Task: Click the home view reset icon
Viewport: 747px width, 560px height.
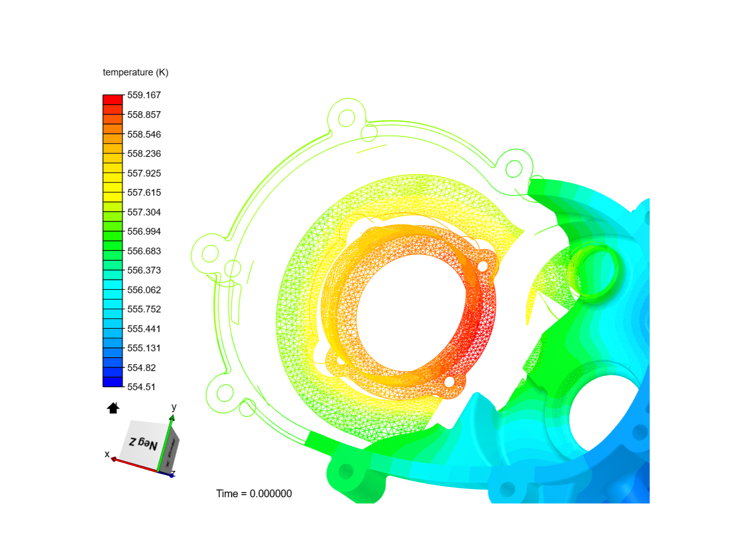Action: coord(113,408)
